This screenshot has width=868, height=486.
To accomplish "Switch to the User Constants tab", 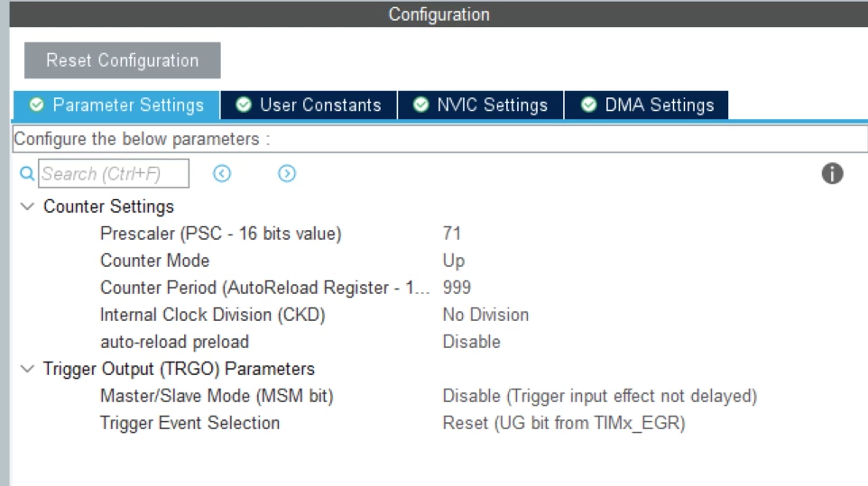I will pyautogui.click(x=309, y=105).
